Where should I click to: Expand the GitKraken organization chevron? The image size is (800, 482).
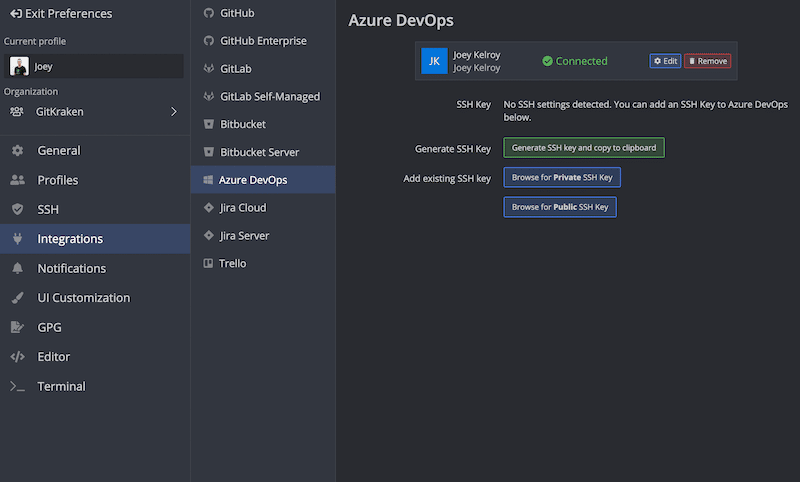point(174,112)
